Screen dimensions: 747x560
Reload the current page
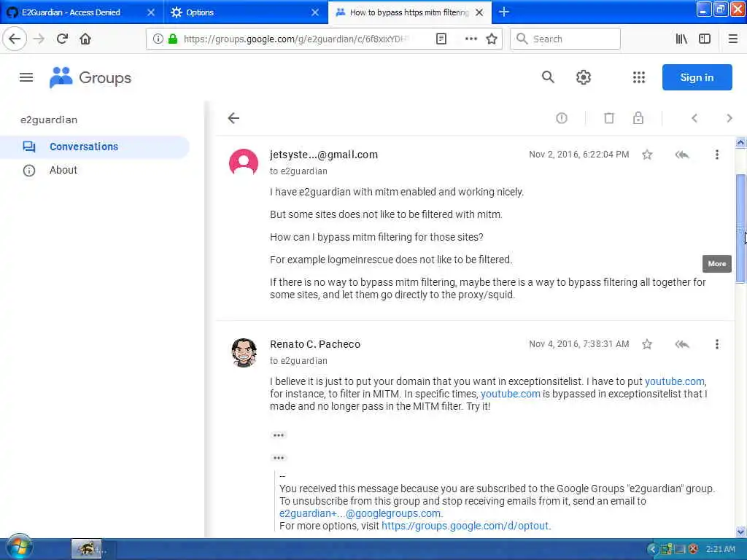[x=63, y=39]
